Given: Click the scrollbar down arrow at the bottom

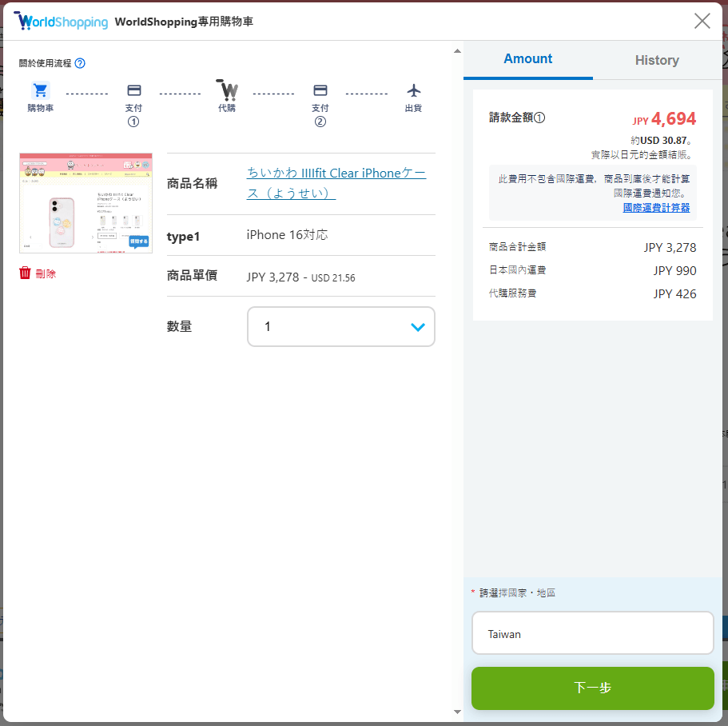Looking at the screenshot, I should click(x=457, y=712).
